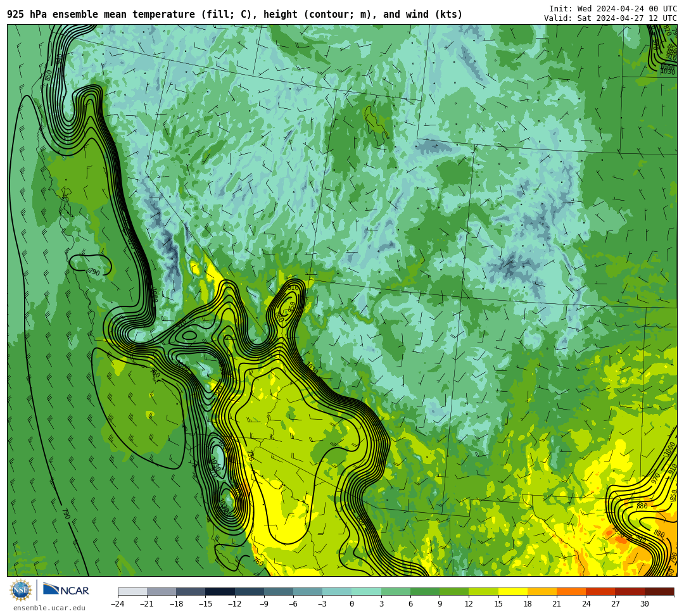Click the ensemble.ucar.edu text
684x616 pixels.
[x=49, y=608]
